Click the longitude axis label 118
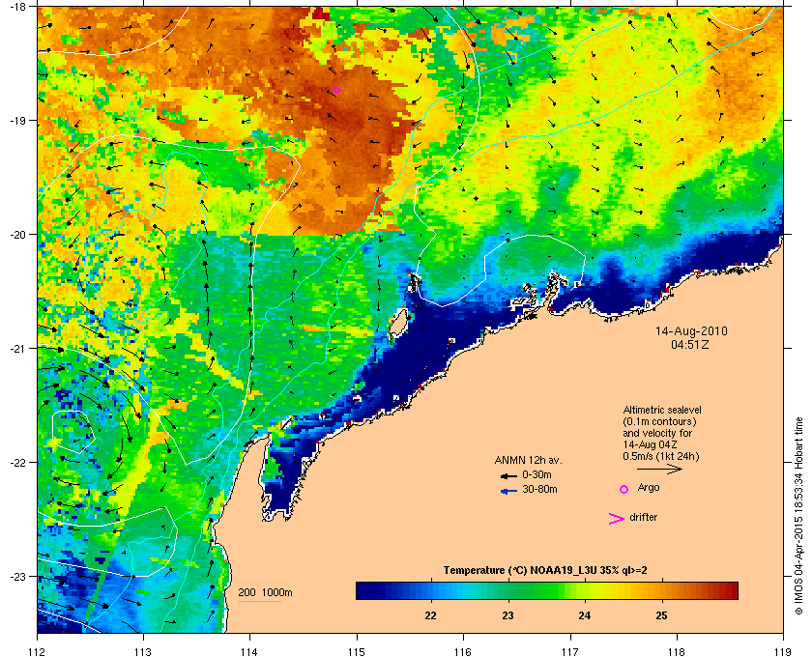Viewport: 812px width, 657px height. 677,651
